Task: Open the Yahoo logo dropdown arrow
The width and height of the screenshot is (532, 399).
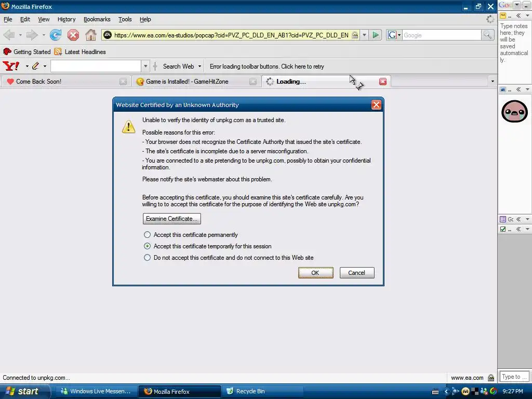Action: [27, 66]
